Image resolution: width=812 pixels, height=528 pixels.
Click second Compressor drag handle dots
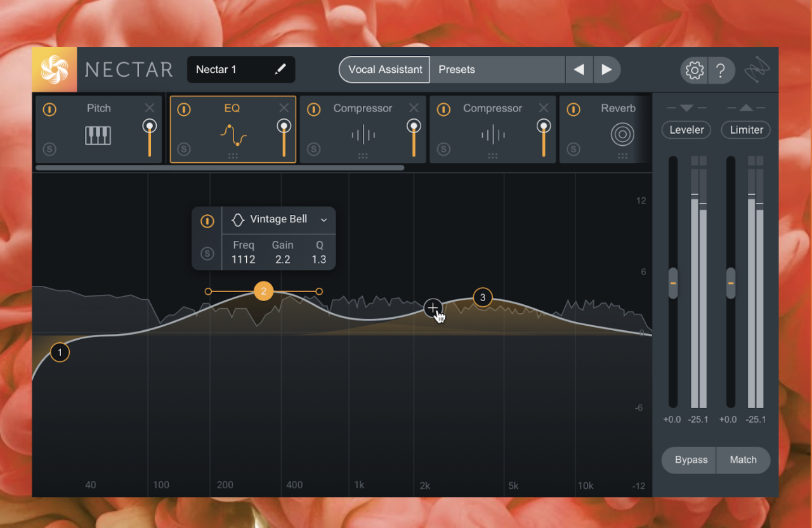pos(492,155)
